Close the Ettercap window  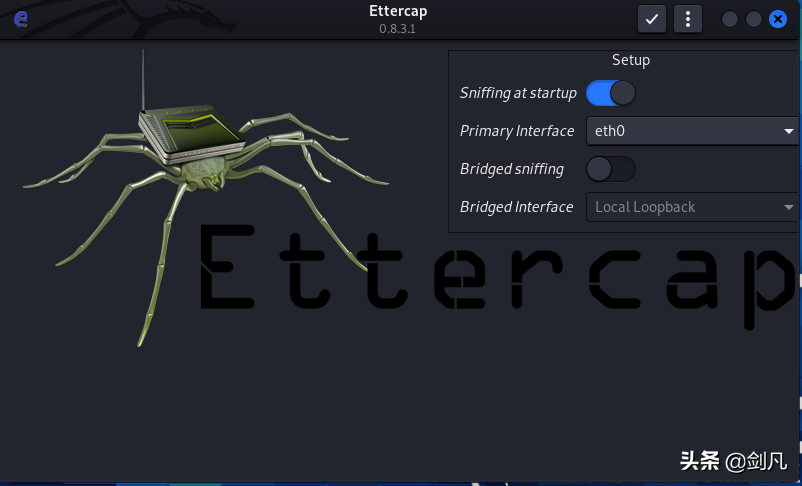click(x=778, y=19)
